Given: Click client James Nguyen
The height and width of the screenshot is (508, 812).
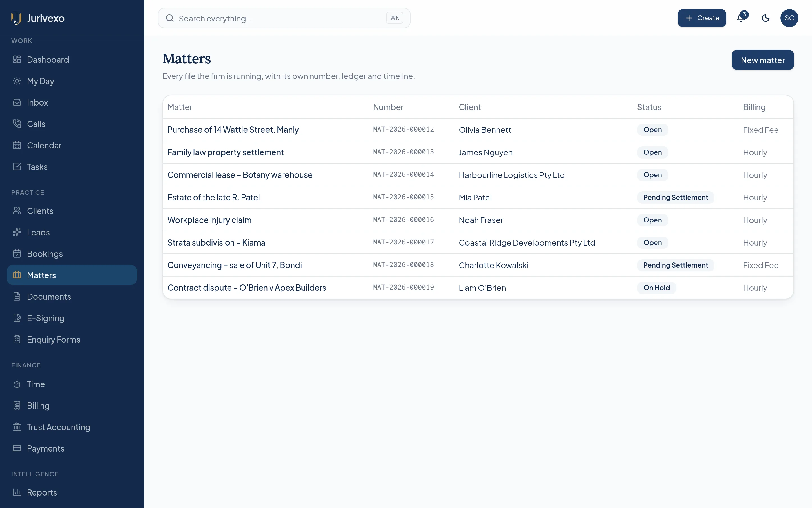Looking at the screenshot, I should 486,152.
